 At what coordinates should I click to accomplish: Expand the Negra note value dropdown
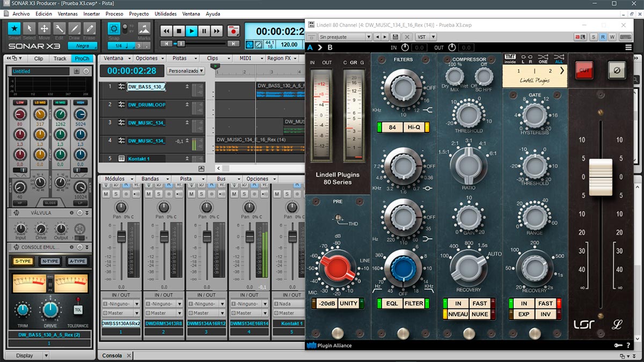coord(82,46)
